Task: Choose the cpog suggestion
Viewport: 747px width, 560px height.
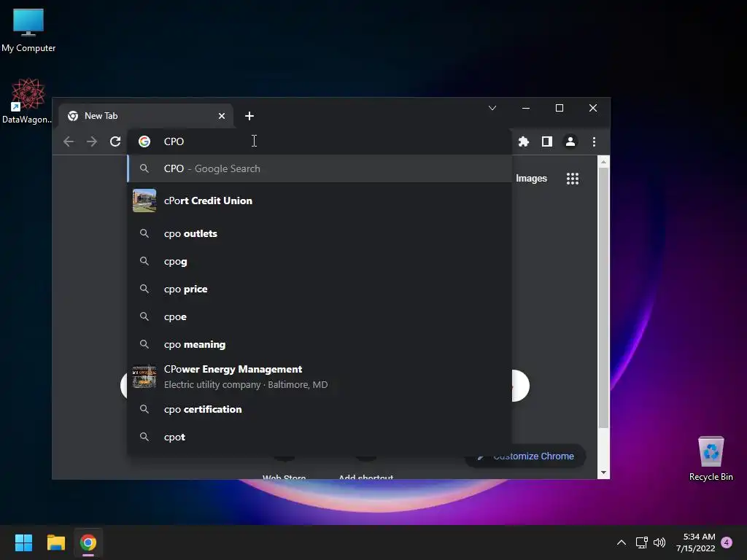Action: (320, 262)
